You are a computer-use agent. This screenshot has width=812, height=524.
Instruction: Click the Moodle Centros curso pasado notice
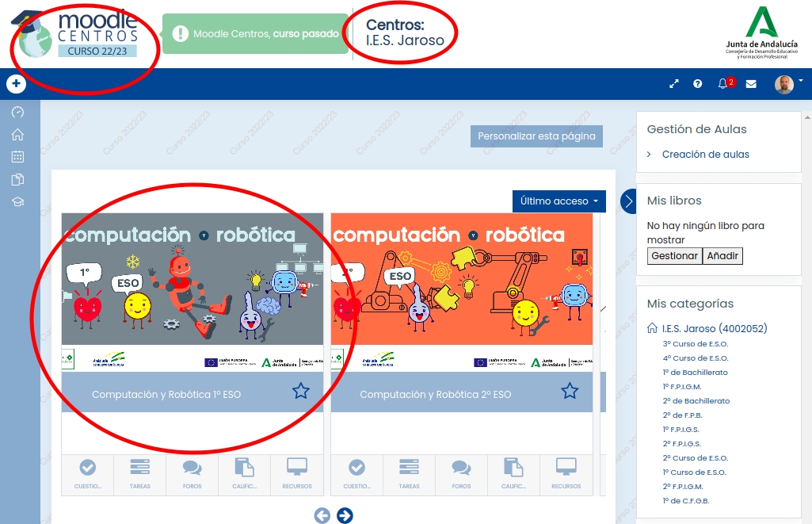point(255,33)
